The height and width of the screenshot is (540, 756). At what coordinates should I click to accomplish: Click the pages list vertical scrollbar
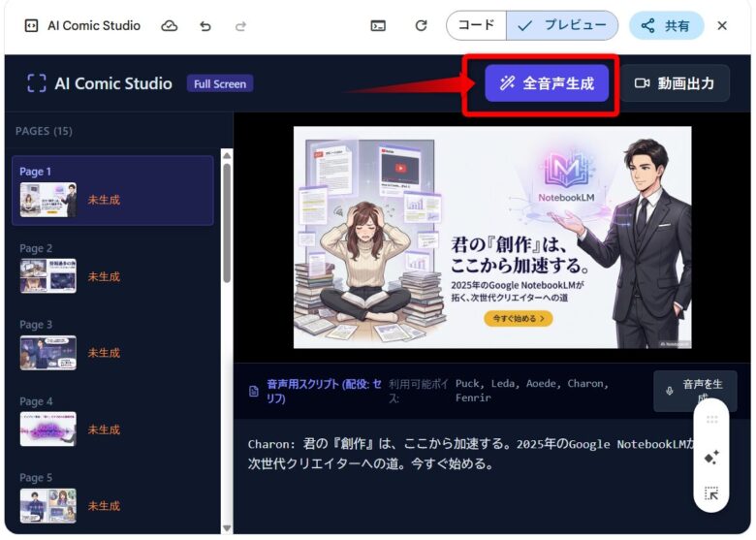click(x=227, y=223)
